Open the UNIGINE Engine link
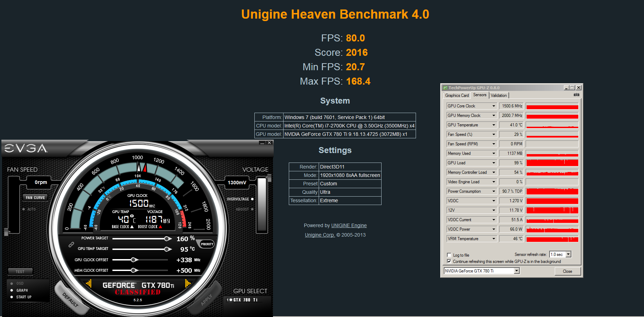 pyautogui.click(x=349, y=225)
